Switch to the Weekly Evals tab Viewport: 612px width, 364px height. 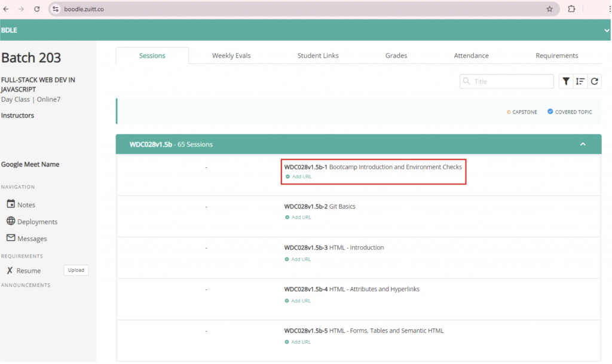pyautogui.click(x=231, y=56)
